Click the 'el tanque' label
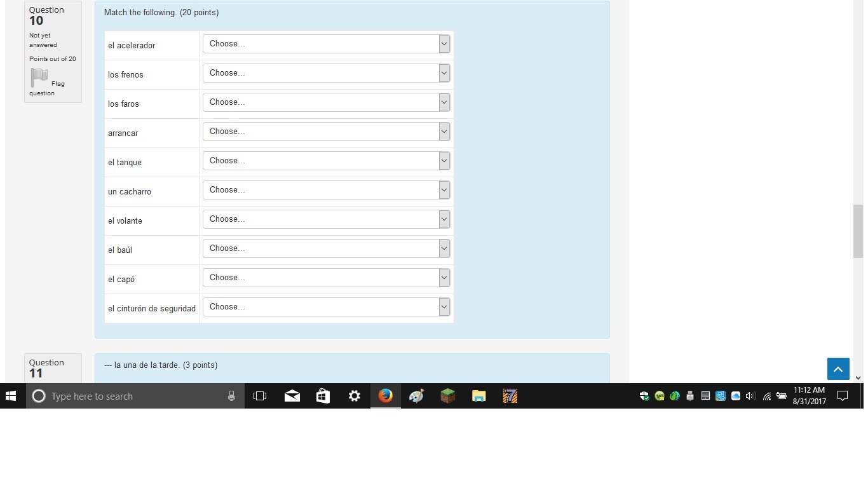 pos(125,163)
